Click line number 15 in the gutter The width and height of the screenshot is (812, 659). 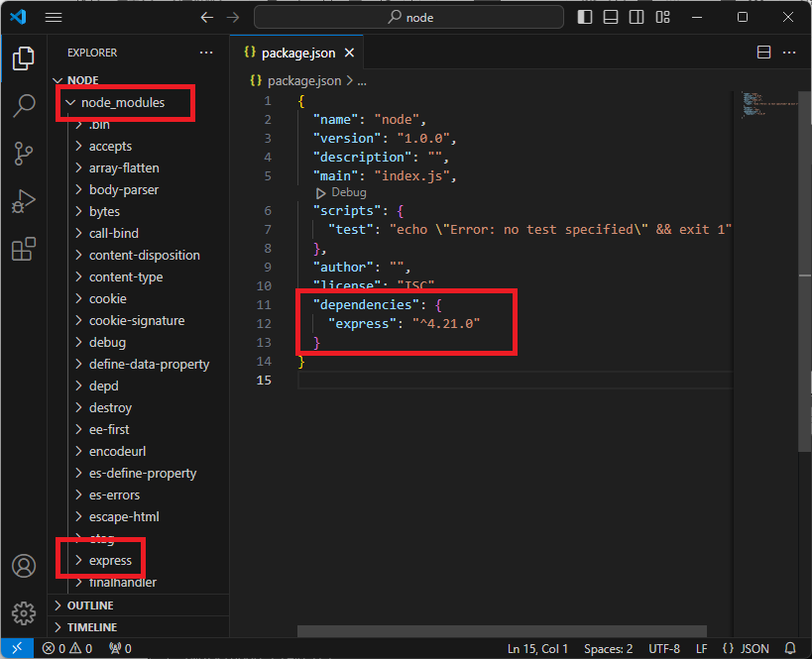point(264,381)
